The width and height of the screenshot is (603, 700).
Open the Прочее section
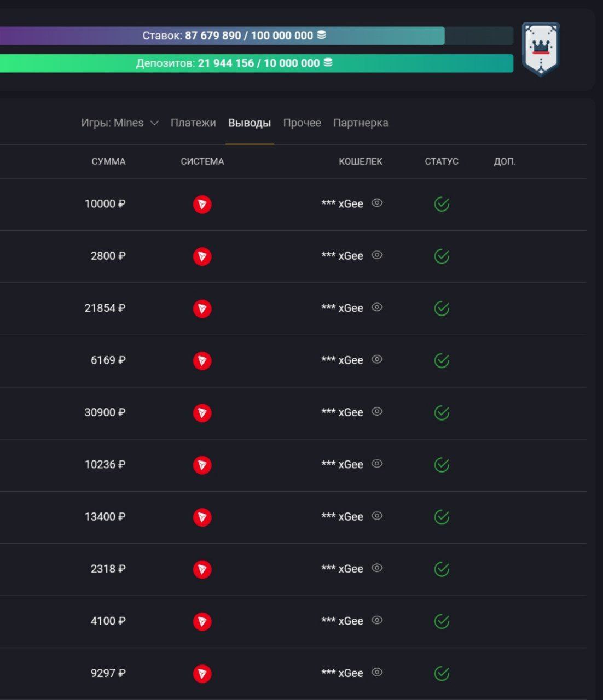pos(302,123)
